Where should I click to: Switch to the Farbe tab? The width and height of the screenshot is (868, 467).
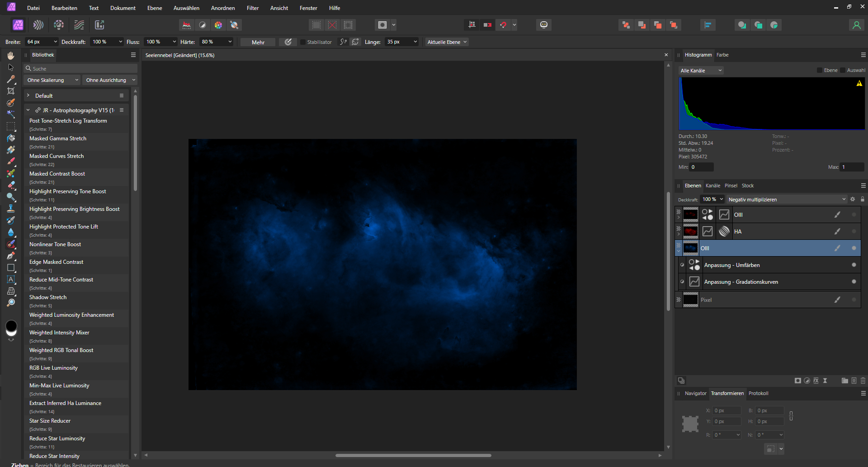(722, 55)
